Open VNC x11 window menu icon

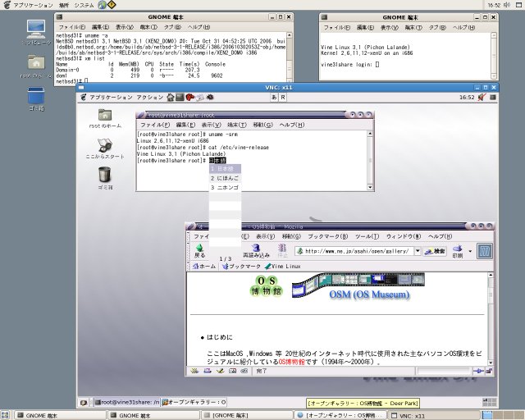tap(81, 88)
